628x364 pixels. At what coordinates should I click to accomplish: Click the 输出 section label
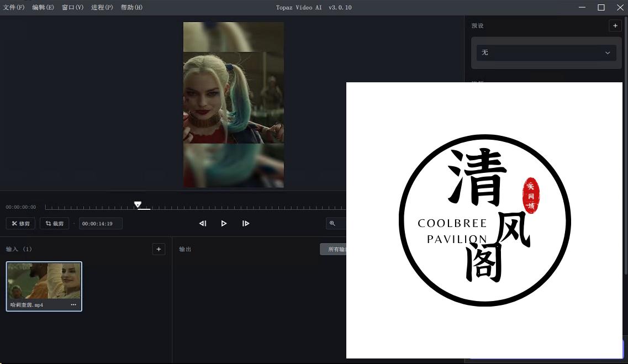185,249
